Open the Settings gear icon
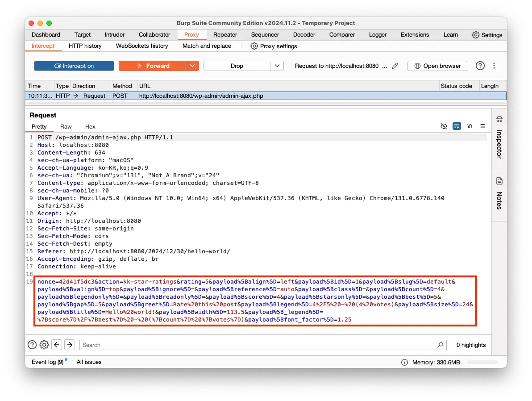Image resolution: width=532 pixels, height=401 pixels. 475,35
